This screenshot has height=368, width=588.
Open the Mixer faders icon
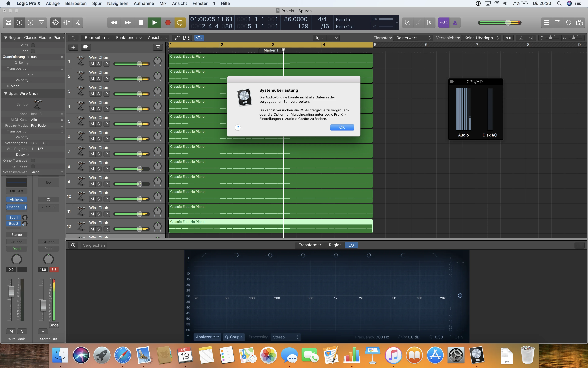click(x=67, y=23)
